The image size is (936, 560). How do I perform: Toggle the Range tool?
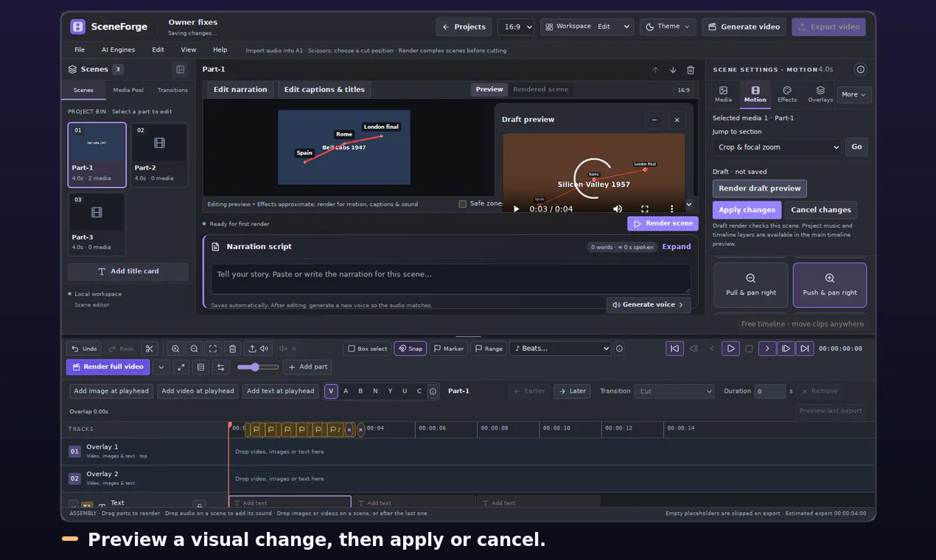pos(489,349)
